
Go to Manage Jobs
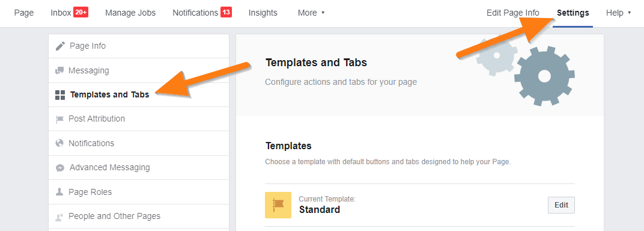[x=130, y=13]
